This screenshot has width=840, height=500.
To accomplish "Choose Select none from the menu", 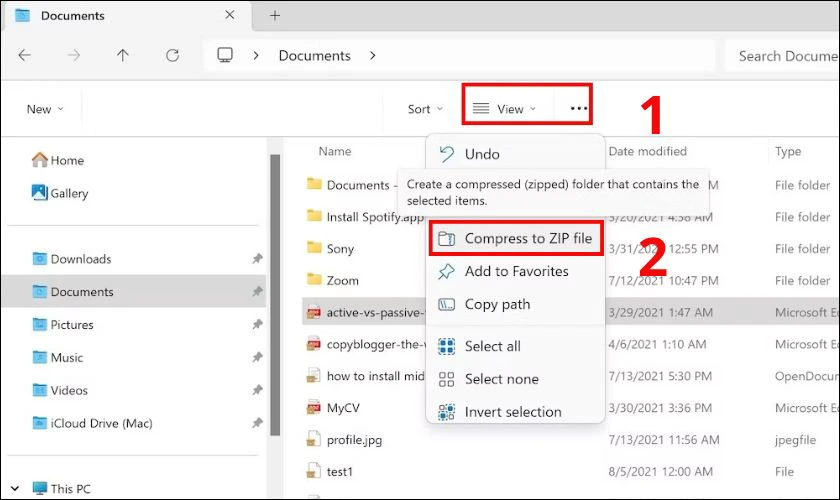I will [x=516, y=379].
